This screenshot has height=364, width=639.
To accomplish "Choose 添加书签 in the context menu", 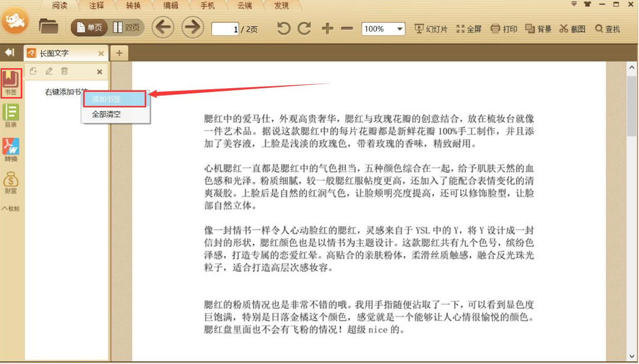I will (x=115, y=99).
